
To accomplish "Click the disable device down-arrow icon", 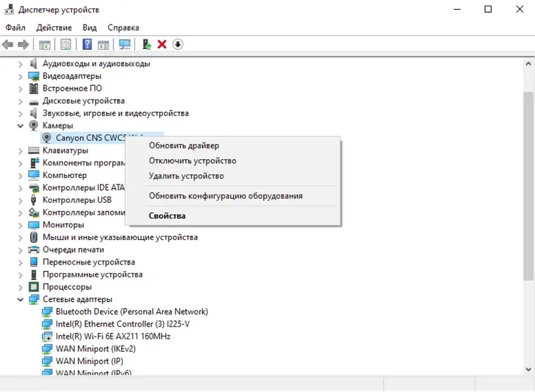I will [178, 44].
